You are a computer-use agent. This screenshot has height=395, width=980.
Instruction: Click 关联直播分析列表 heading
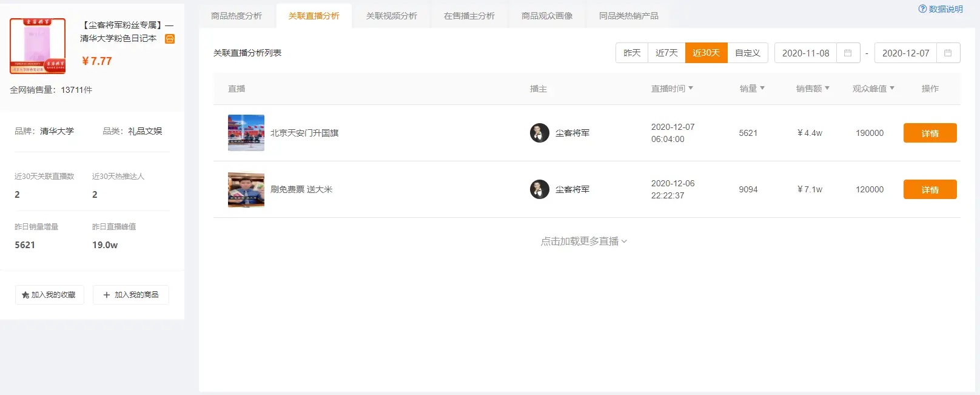coord(247,53)
